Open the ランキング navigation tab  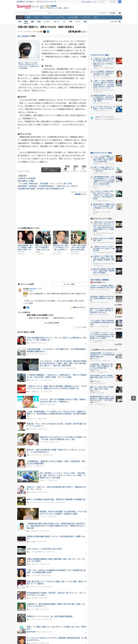click(x=86, y=17)
